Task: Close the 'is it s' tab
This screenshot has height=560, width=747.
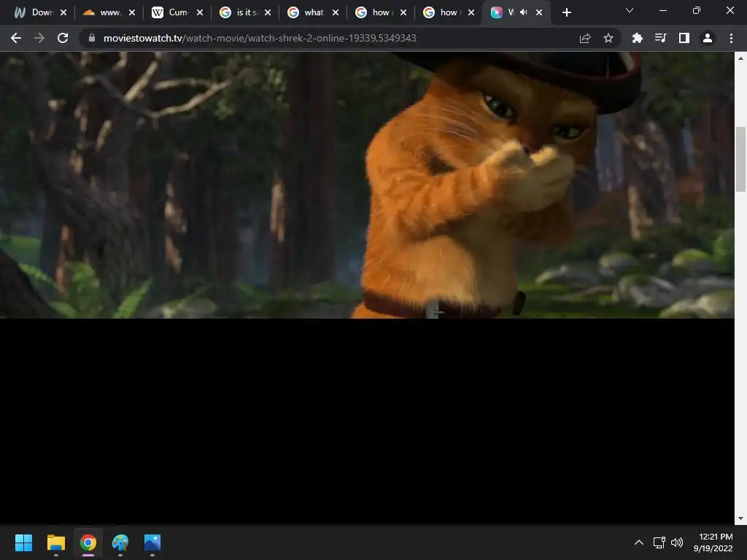Action: coord(268,12)
